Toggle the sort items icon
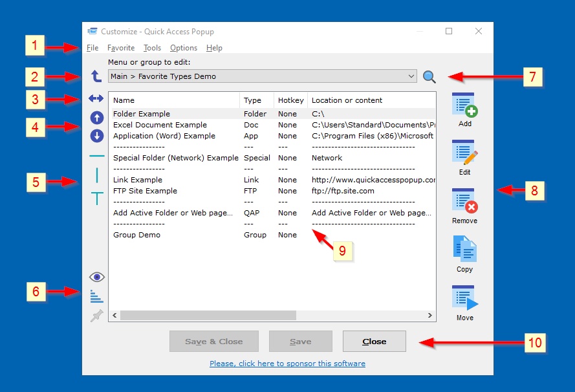 tap(96, 296)
